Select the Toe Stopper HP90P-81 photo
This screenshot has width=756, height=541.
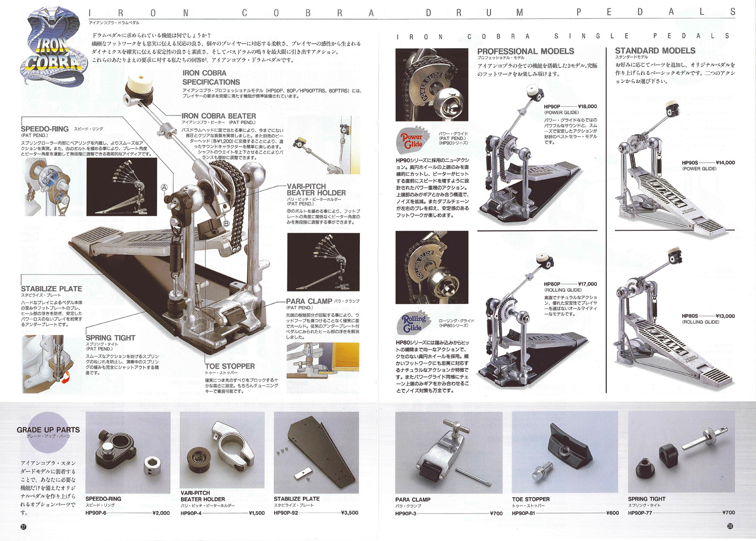click(x=565, y=452)
